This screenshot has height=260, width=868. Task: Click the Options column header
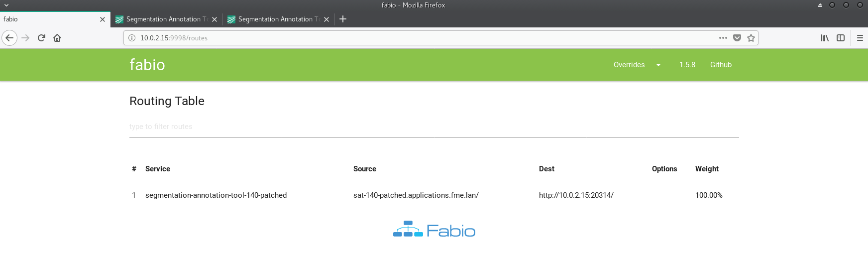[664, 169]
